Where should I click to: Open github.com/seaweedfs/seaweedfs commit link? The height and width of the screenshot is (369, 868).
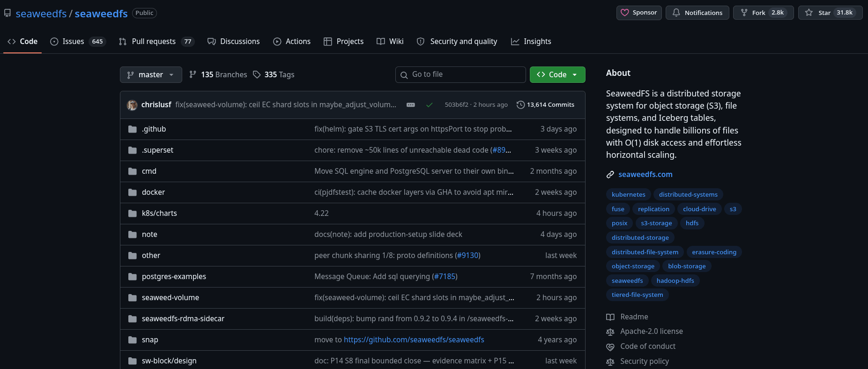(414, 340)
